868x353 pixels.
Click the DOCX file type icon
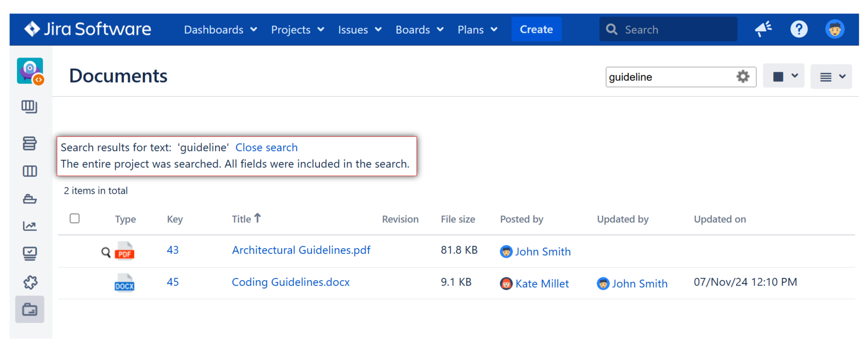coord(125,283)
